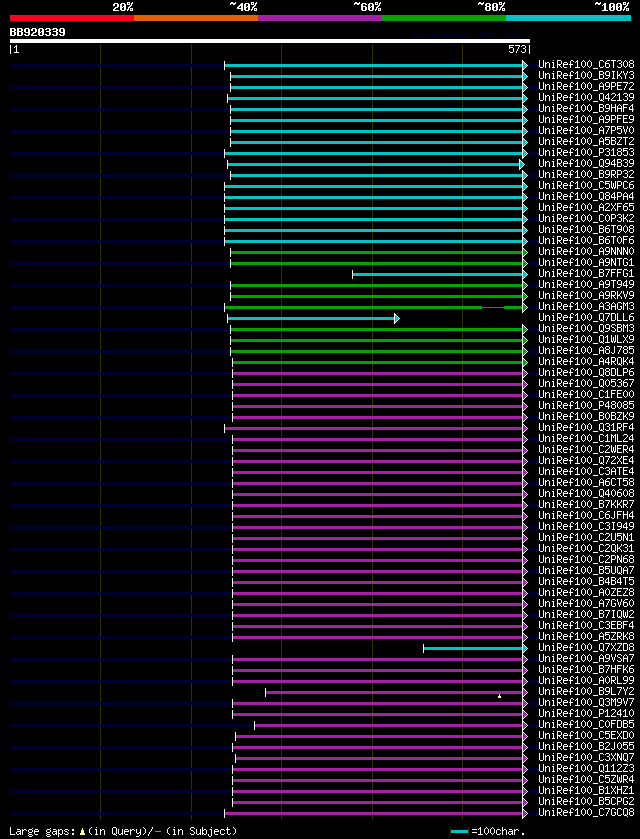The image size is (640, 839).
Task: Select label UniRef100_P48085
Action: [586, 405]
